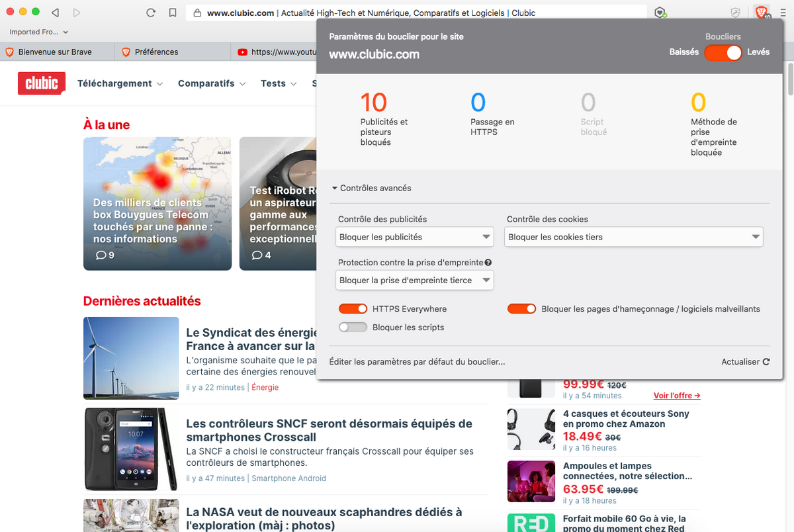Open the Ampoules et lampes connectées deal
Screen dimensions: 794x532
(628, 471)
